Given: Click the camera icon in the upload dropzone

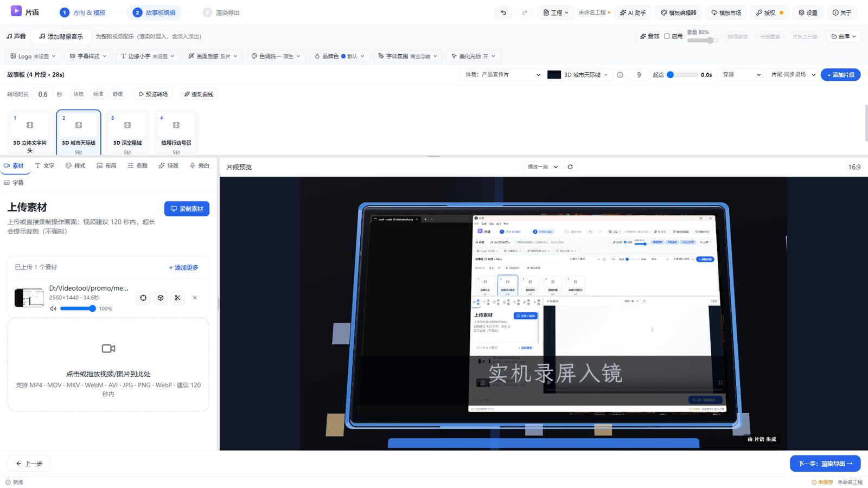Looking at the screenshot, I should (108, 349).
